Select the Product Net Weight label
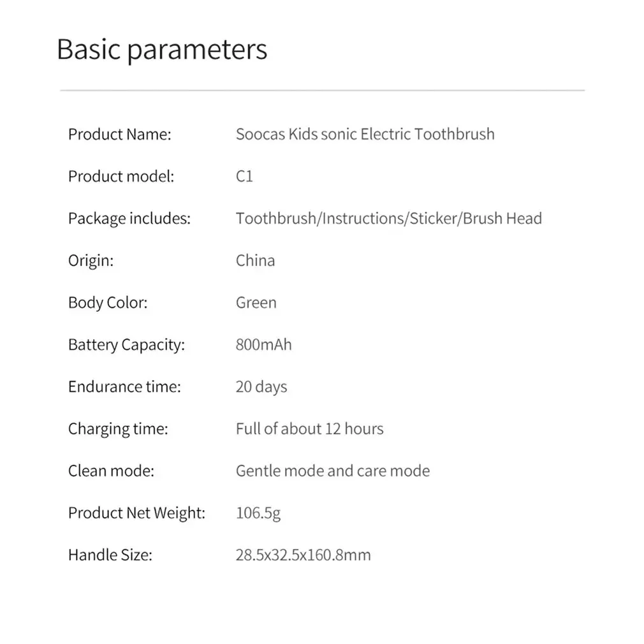The width and height of the screenshot is (644, 644). (136, 513)
